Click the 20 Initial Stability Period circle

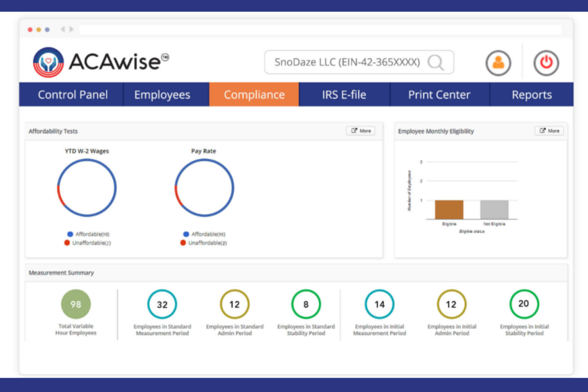tap(524, 304)
